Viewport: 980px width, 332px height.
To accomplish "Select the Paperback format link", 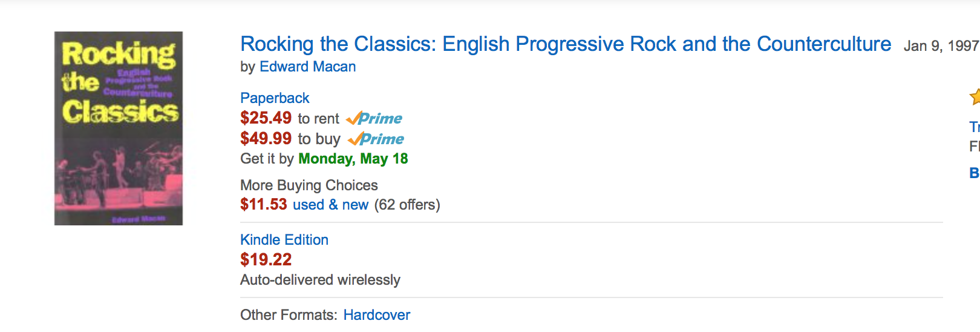I will coord(275,98).
